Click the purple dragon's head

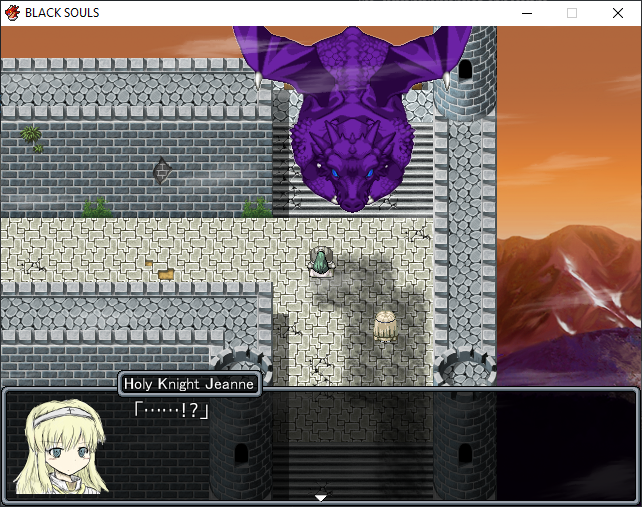click(352, 166)
